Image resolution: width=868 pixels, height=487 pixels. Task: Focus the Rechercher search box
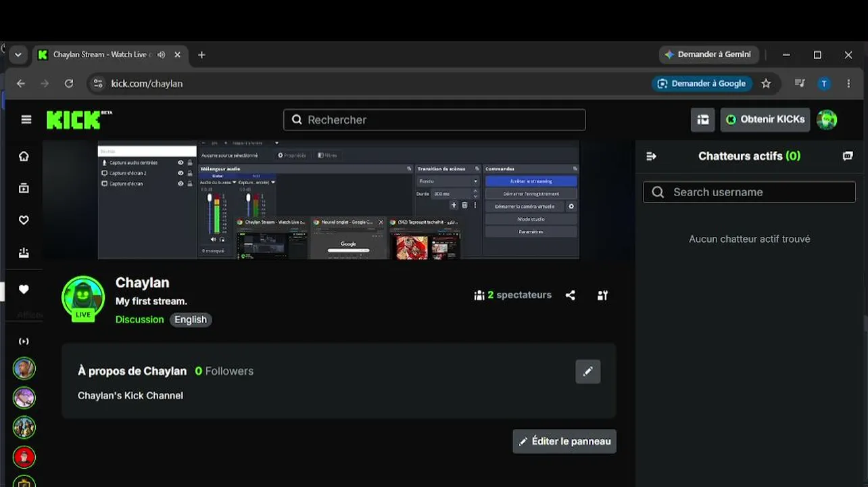(x=435, y=120)
